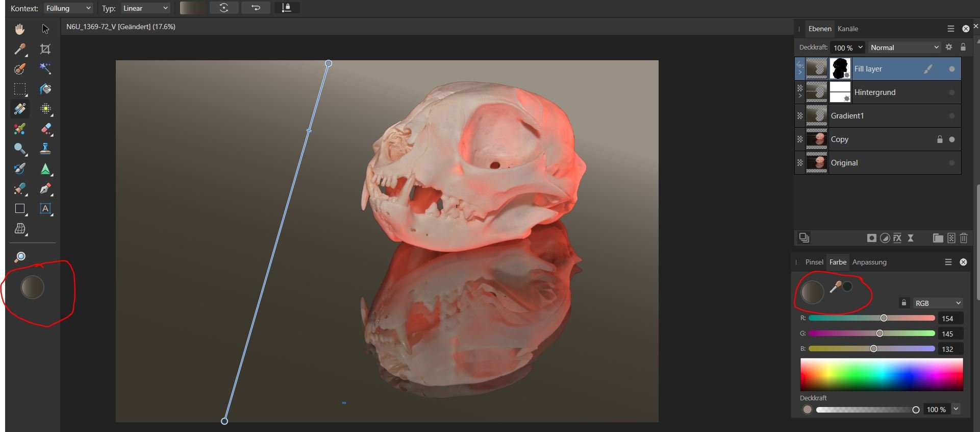The height and width of the screenshot is (432, 980).
Task: Click the Adjustments button in Ebenen footer
Action: click(x=885, y=238)
